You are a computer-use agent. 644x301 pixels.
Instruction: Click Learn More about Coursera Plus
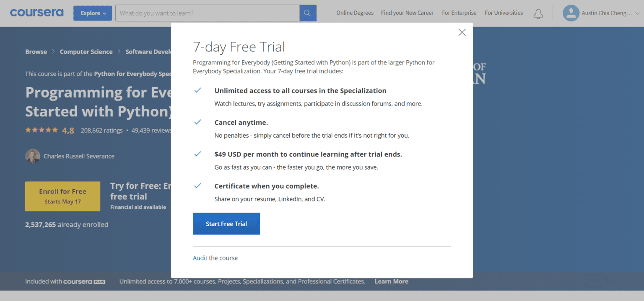[x=391, y=281]
